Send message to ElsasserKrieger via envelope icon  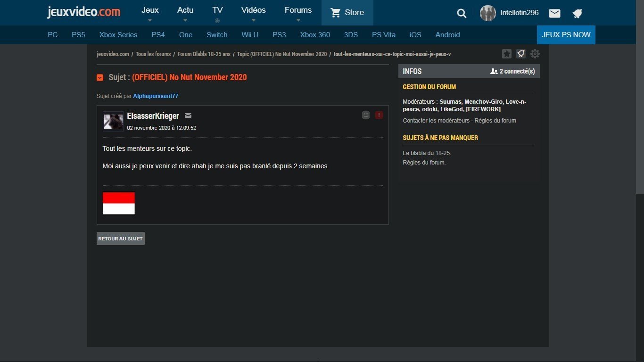(188, 115)
